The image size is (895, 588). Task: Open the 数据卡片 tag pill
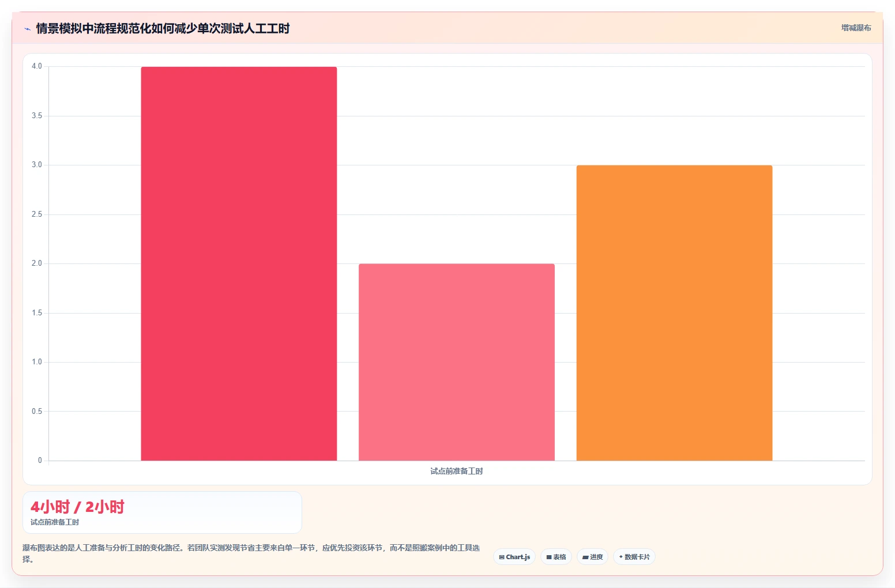(634, 557)
